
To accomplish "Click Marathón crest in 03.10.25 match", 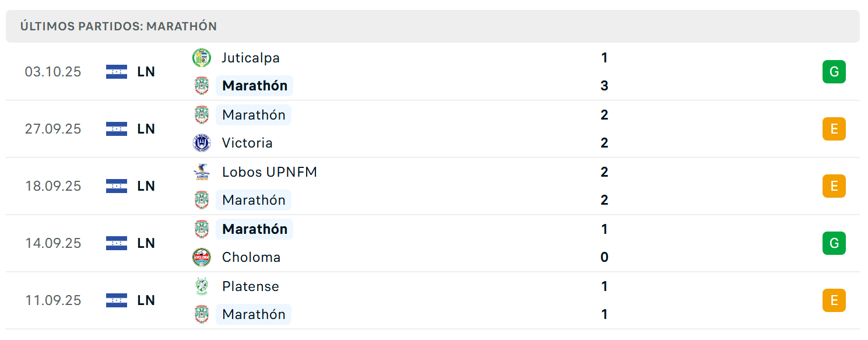I will (202, 86).
